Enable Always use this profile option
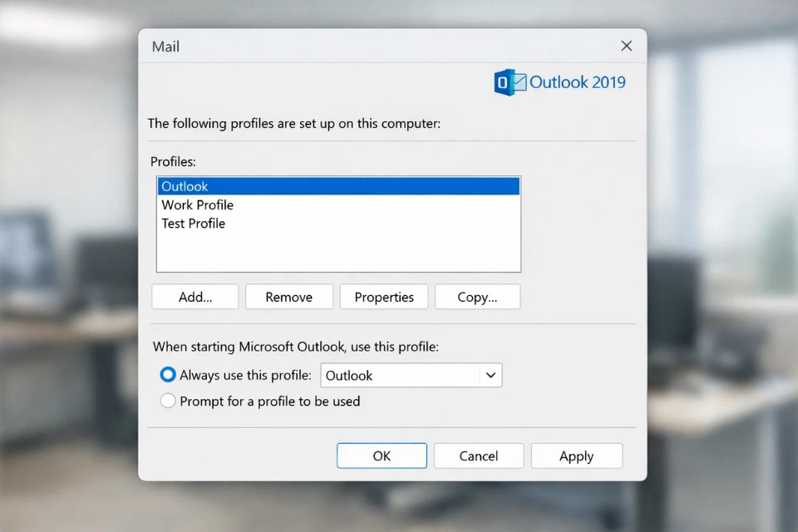The image size is (798, 532). tap(167, 375)
